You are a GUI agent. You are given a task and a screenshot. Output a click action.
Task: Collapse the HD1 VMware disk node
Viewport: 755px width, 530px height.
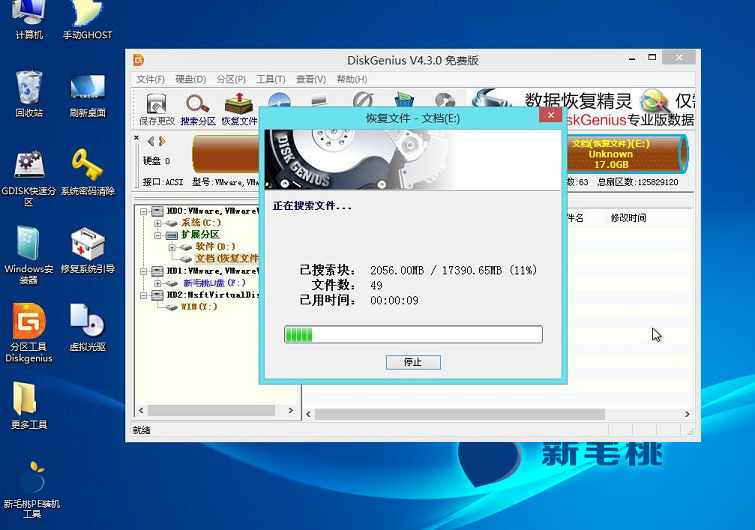(x=143, y=271)
